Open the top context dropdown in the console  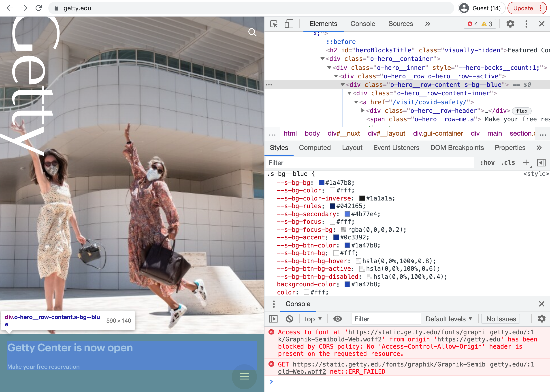tap(313, 319)
